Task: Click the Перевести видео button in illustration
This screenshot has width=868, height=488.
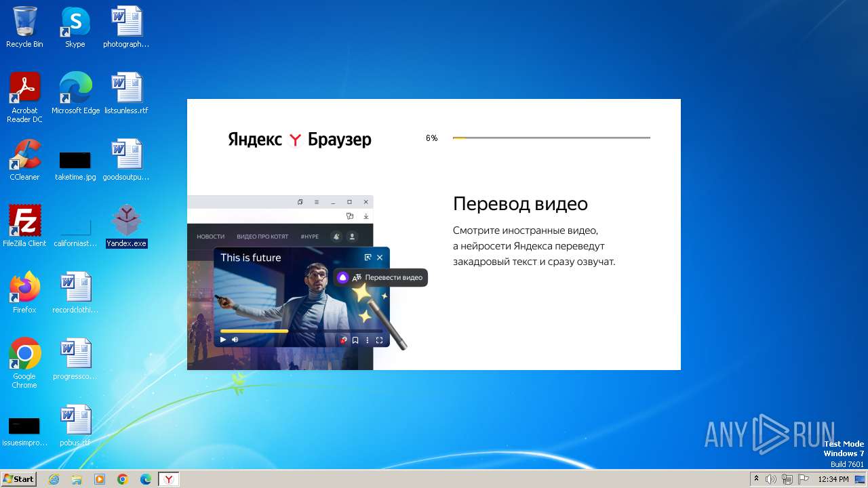Action: click(380, 277)
